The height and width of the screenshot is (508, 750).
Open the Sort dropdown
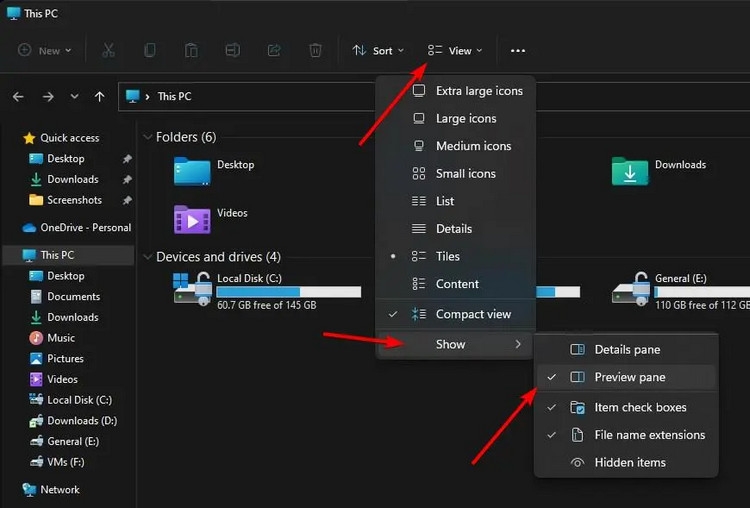(378, 51)
